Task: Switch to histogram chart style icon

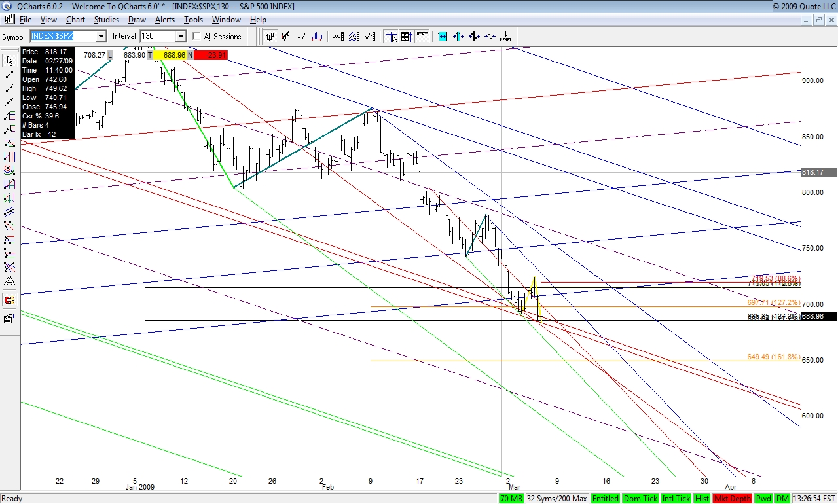Action: [317, 37]
